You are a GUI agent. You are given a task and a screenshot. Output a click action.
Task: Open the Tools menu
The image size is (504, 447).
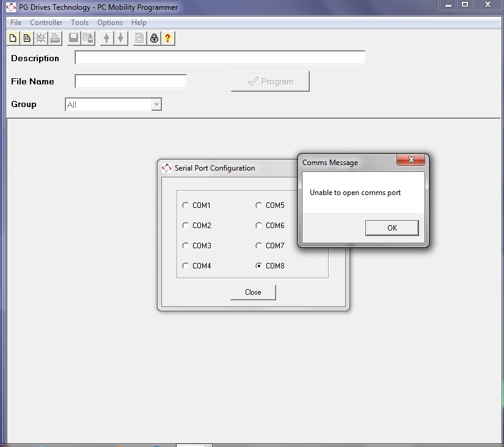point(79,23)
